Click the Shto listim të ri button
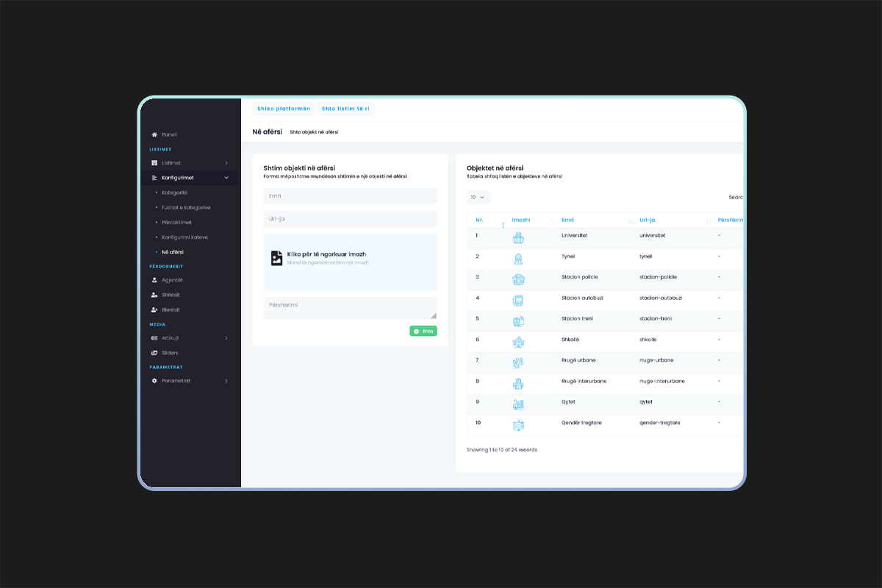The width and height of the screenshot is (882, 588). [x=346, y=109]
